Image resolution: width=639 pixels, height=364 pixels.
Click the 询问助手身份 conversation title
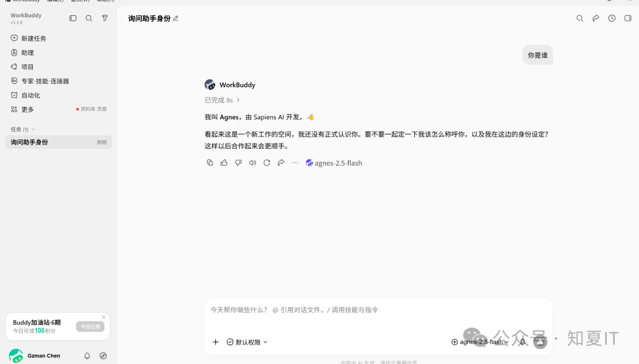pyautogui.click(x=149, y=18)
